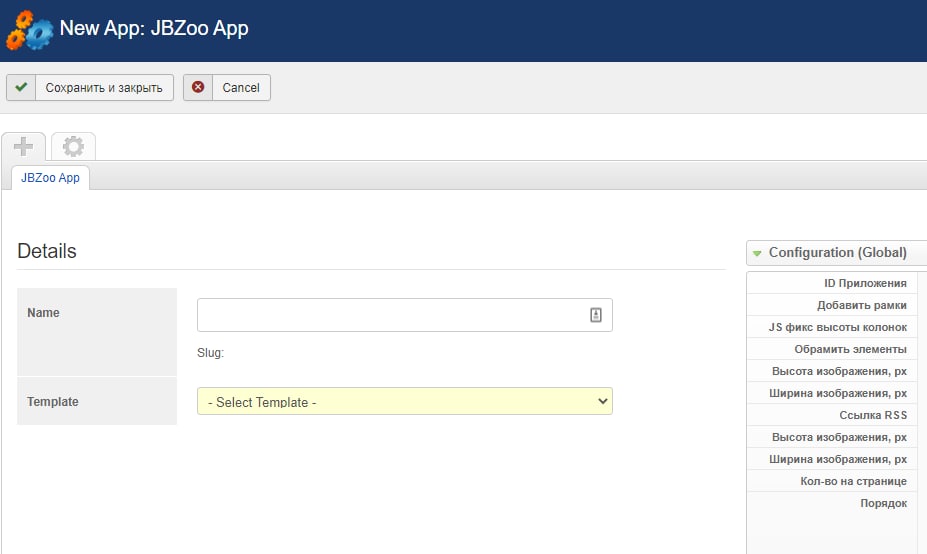Click the Порядок label
This screenshot has width=927, height=554.
click(x=883, y=503)
